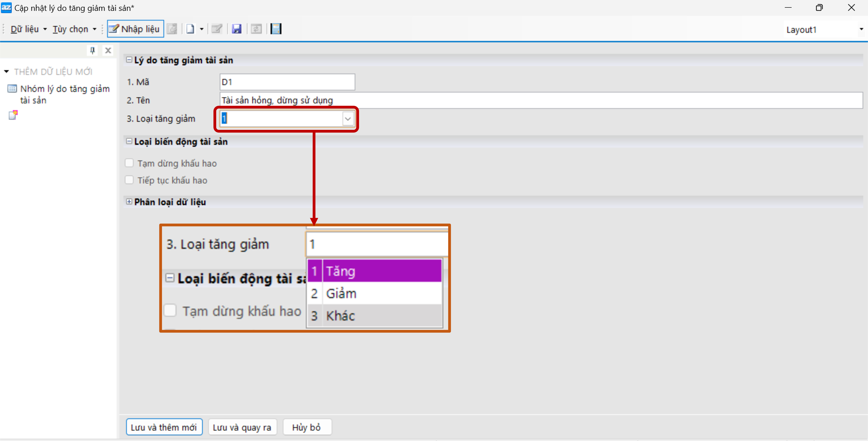Collapse Lý do tăng giảm tài sản section
This screenshot has width=868, height=441.
tap(129, 60)
